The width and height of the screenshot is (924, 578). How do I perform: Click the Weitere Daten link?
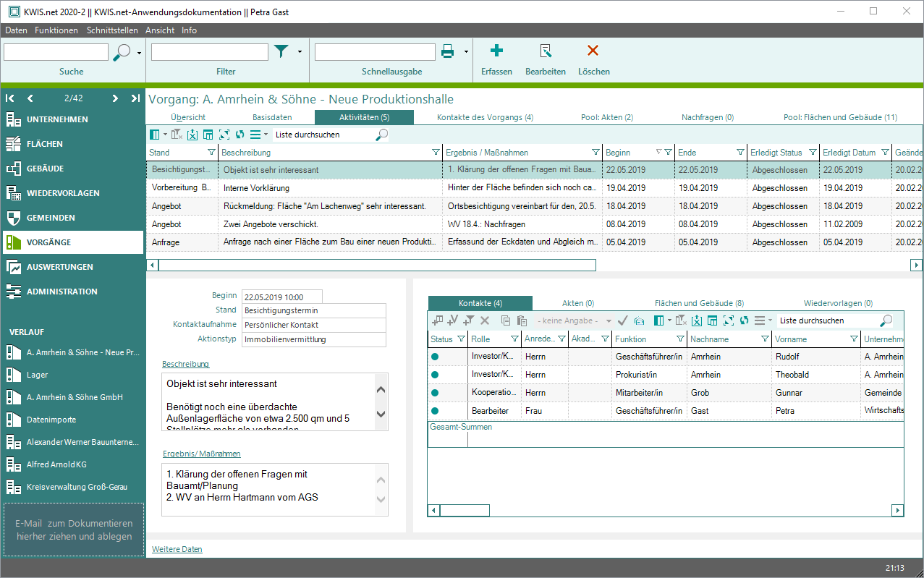[x=177, y=549]
